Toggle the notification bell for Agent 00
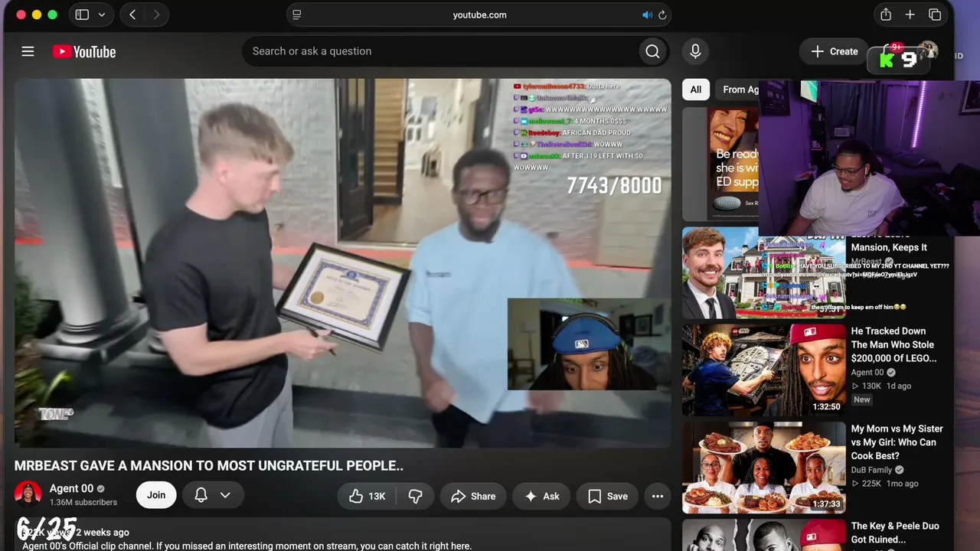 (x=201, y=495)
